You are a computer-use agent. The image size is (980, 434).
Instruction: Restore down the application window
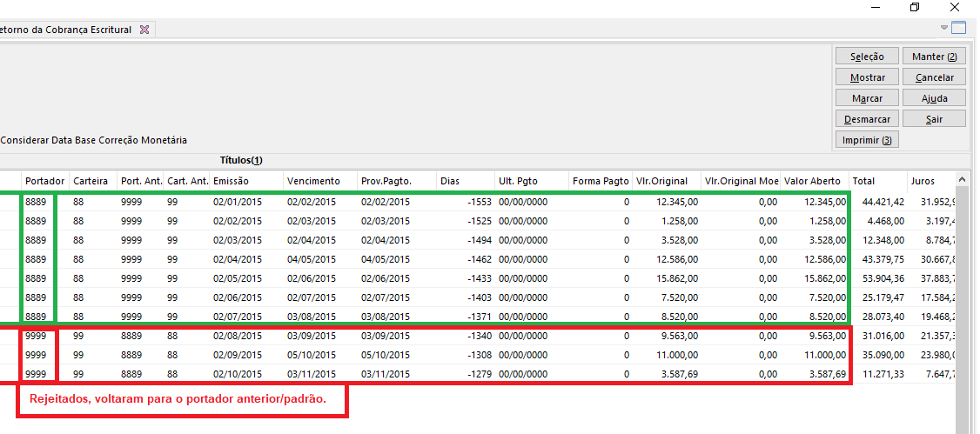915,8
